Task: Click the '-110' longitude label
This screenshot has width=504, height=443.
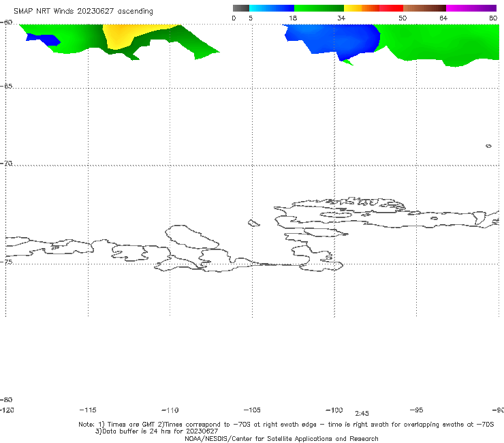Action: coord(170,410)
